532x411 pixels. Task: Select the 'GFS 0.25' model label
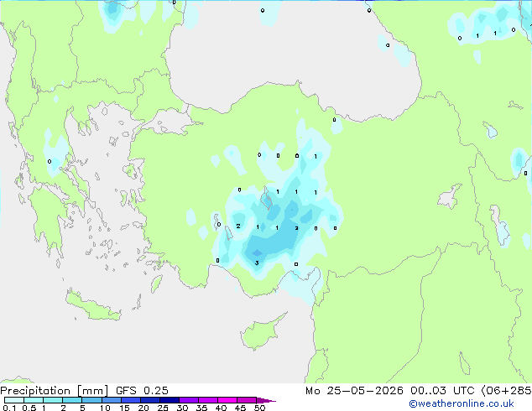[x=142, y=391]
